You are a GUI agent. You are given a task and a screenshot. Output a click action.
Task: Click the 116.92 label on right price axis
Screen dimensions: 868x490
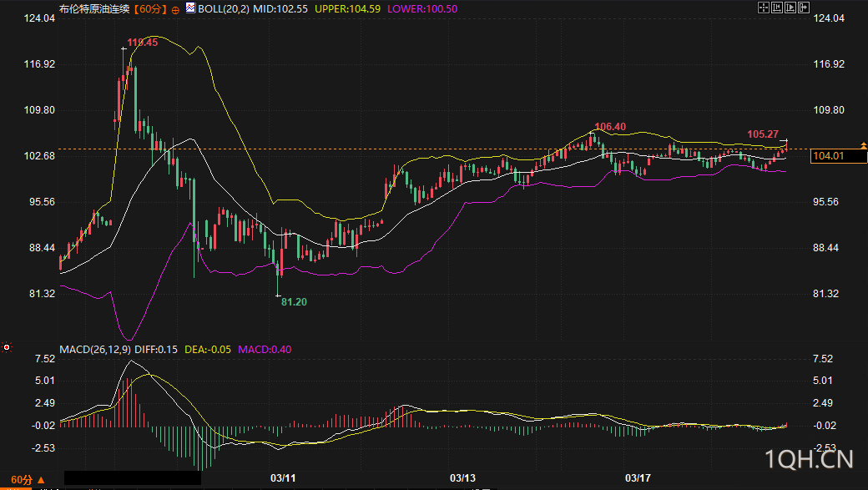829,64
